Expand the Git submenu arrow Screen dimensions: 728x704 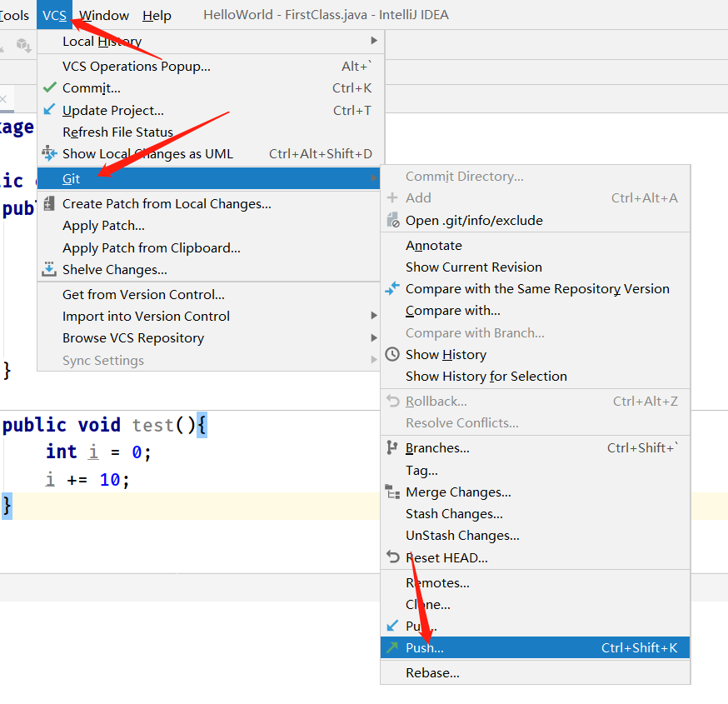tap(374, 177)
